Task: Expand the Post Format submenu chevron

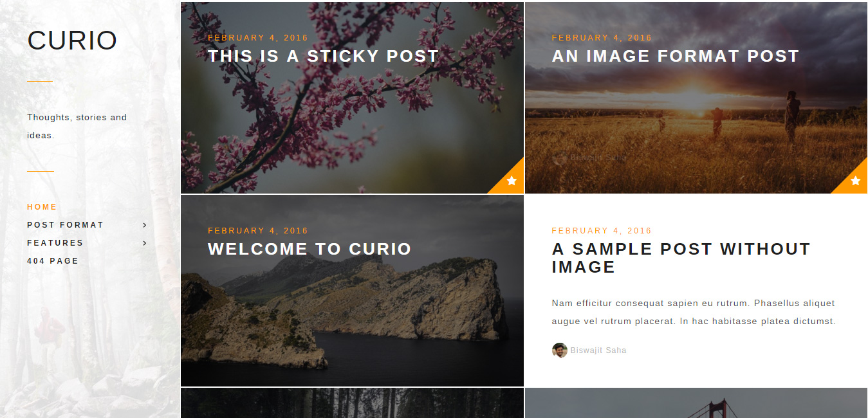Action: click(145, 225)
